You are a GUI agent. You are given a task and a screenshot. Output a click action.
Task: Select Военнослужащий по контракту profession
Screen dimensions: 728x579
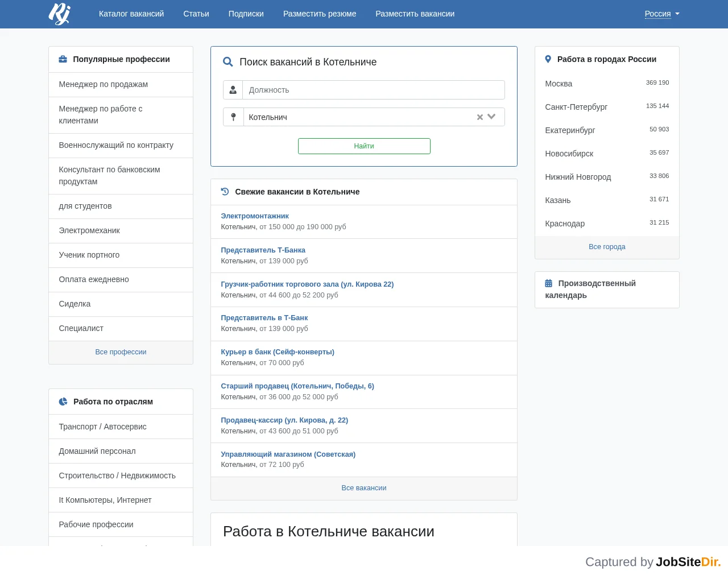coord(121,145)
